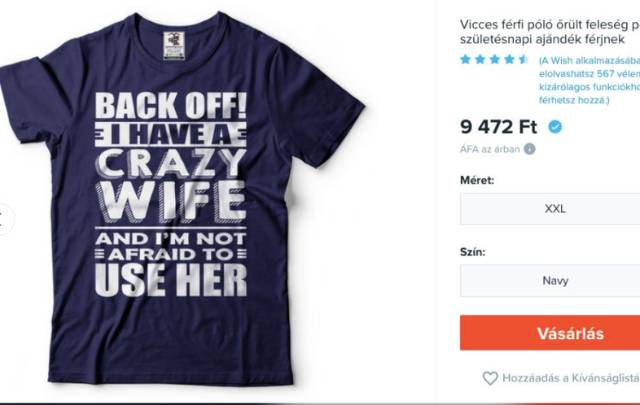Go to previous image with left-edge arrow

point(3,219)
